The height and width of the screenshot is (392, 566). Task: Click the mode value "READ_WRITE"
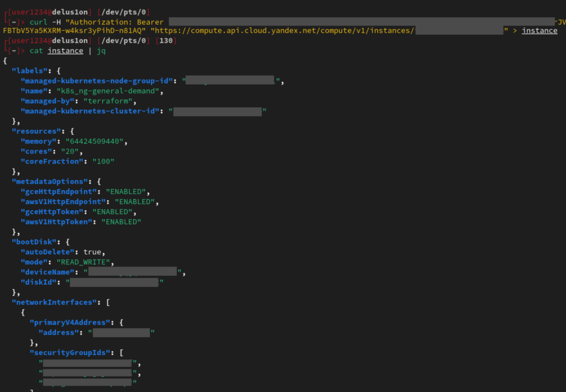pos(83,262)
